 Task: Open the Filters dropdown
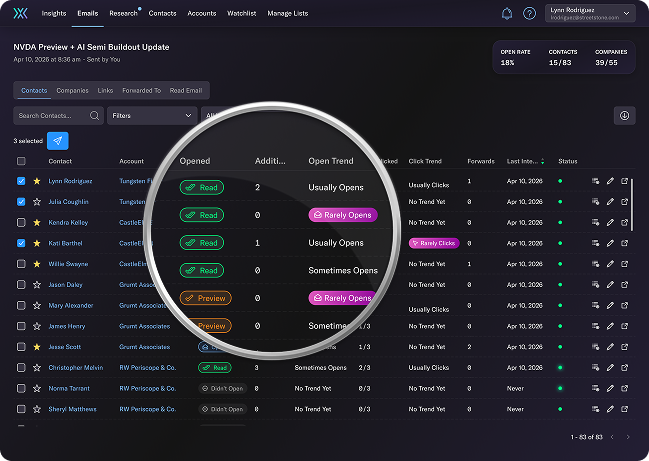coord(152,115)
